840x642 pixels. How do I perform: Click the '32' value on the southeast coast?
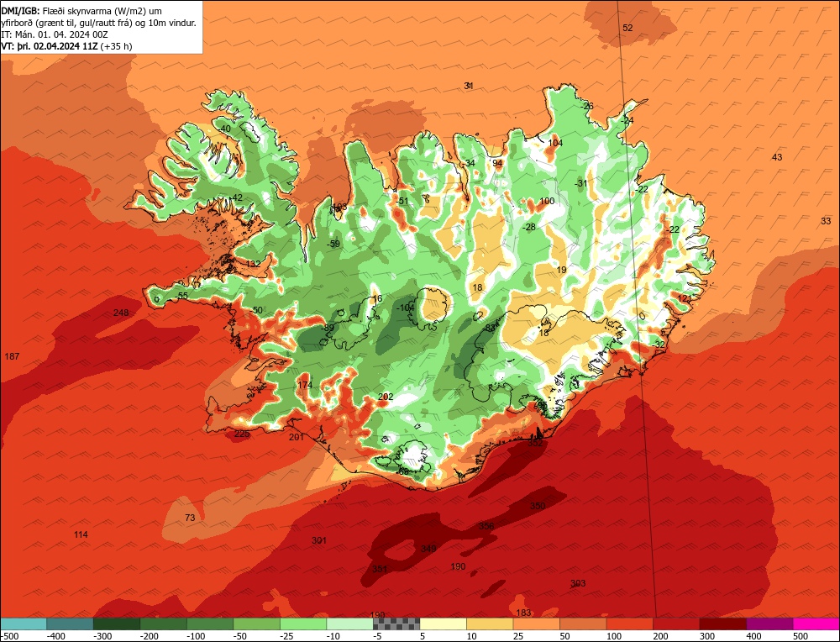[x=660, y=345]
